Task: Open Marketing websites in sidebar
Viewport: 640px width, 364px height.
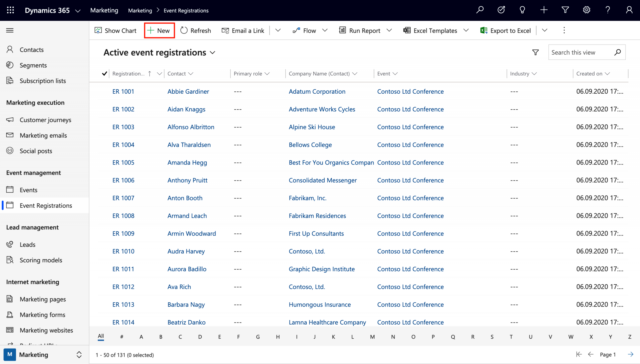Action: pyautogui.click(x=44, y=330)
